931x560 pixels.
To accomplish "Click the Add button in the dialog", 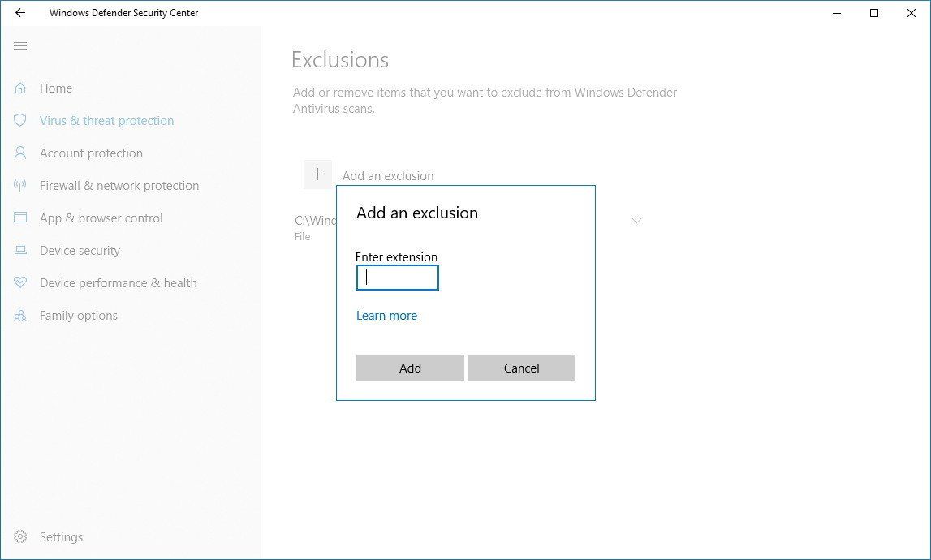I will (x=409, y=368).
